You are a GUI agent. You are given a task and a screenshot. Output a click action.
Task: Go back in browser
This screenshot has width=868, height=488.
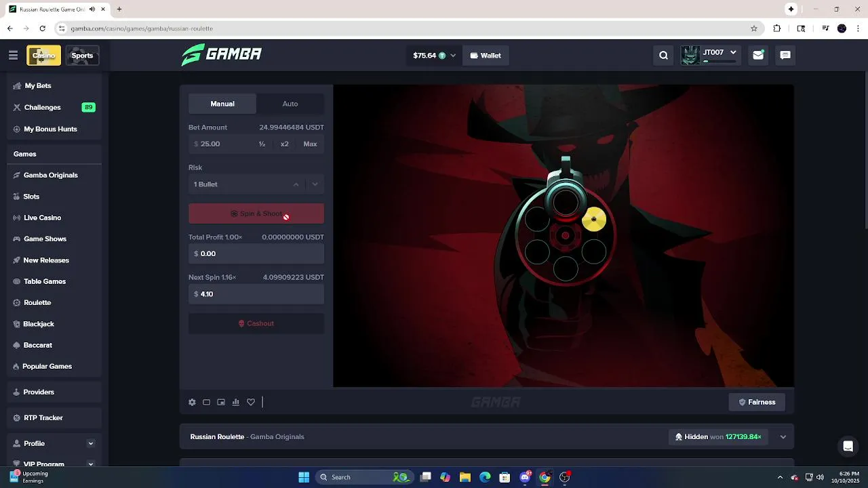9,28
